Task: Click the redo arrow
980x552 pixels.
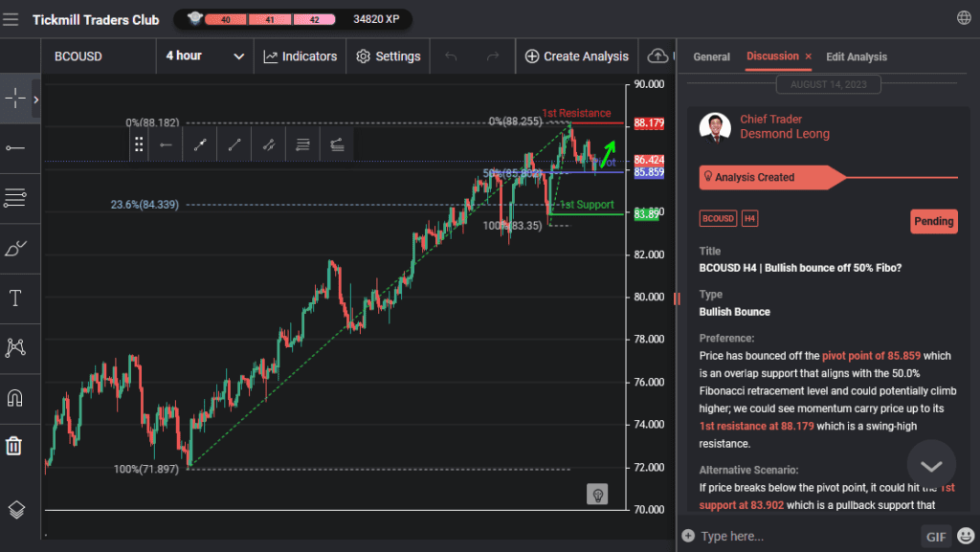Action: [493, 56]
